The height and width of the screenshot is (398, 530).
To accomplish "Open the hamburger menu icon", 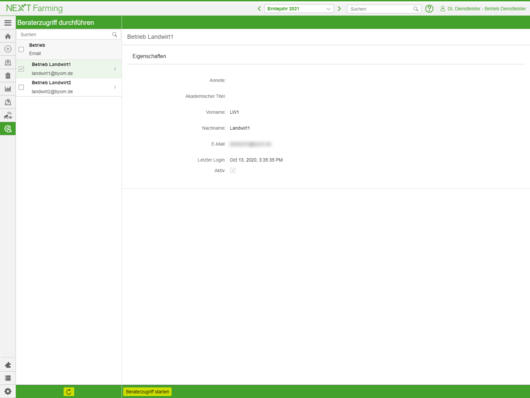I will tap(8, 23).
